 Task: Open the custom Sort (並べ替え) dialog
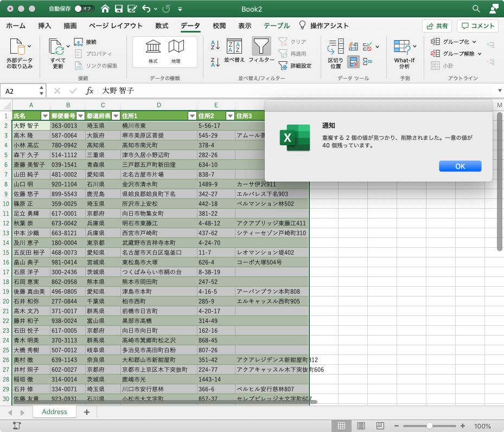pos(234,50)
